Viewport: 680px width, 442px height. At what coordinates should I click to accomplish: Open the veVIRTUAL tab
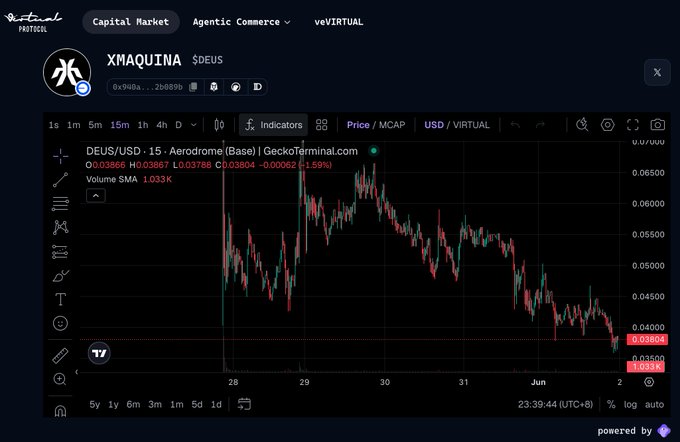(339, 22)
